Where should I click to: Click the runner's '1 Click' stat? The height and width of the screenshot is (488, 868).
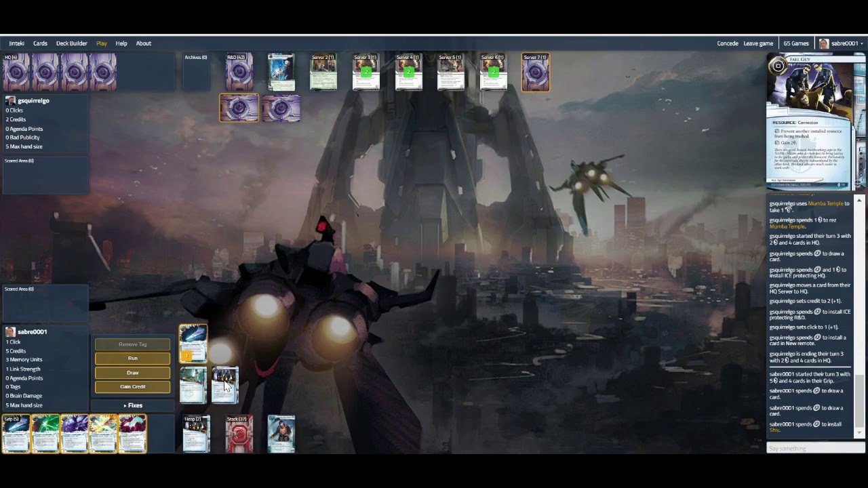14,342
